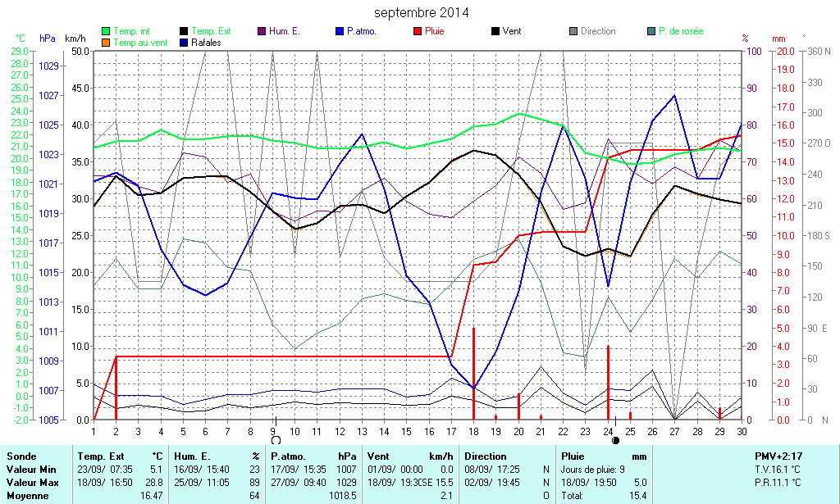Click the maximum temperature value '28.8'

pyautogui.click(x=156, y=483)
